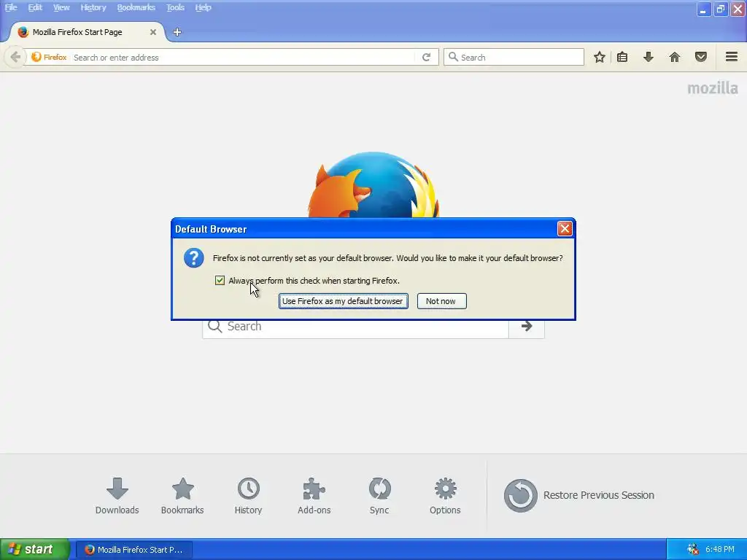Open Options gear on start page
747x560 pixels.
point(445,496)
